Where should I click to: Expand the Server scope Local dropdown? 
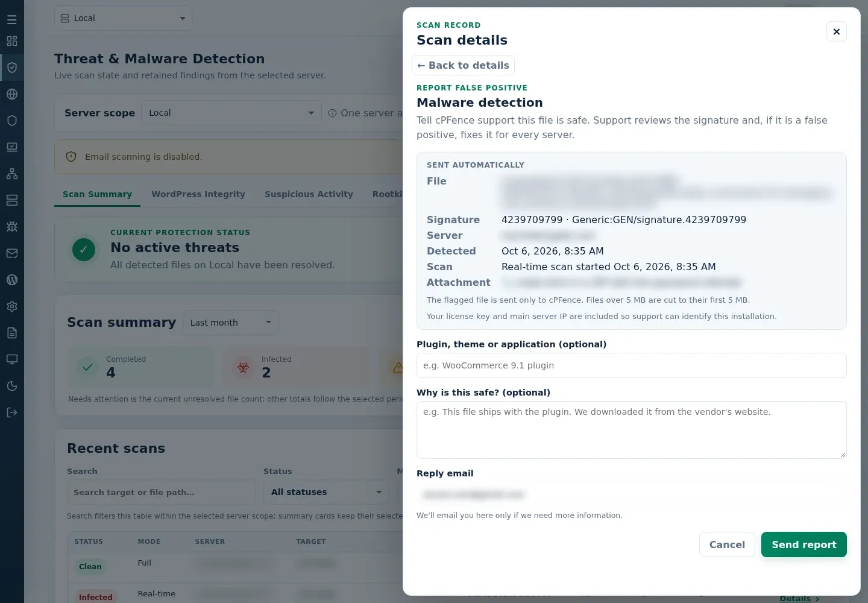pyautogui.click(x=231, y=113)
